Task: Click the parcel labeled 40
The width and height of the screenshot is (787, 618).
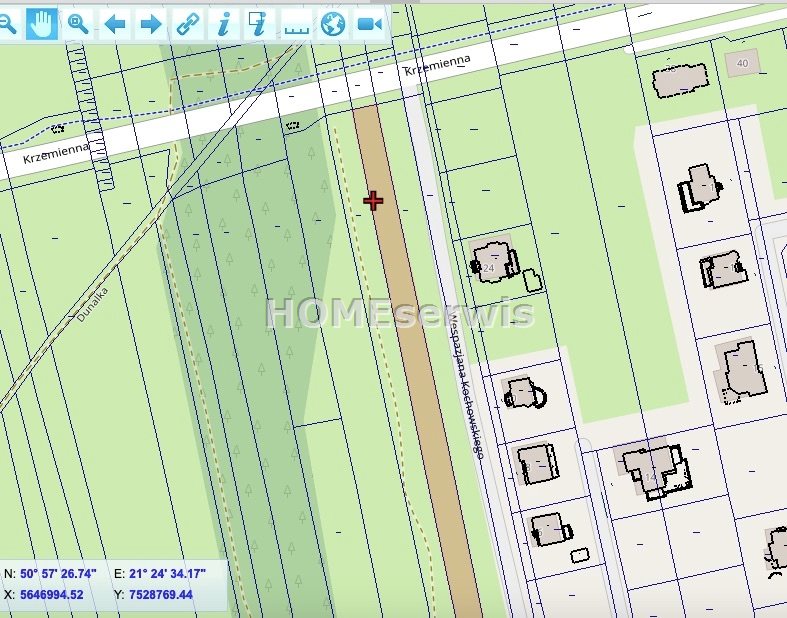Action: click(x=741, y=64)
